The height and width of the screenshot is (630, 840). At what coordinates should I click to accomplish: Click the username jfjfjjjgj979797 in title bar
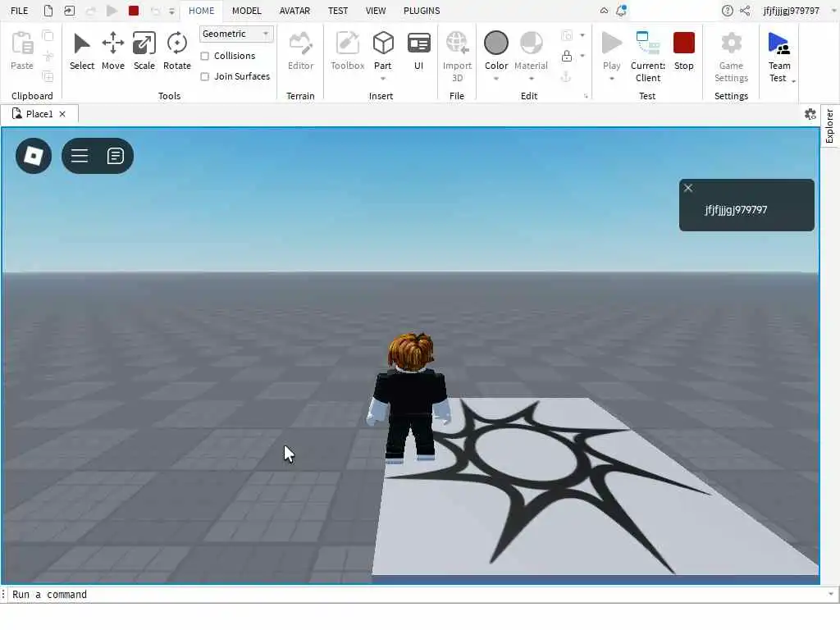pos(792,11)
